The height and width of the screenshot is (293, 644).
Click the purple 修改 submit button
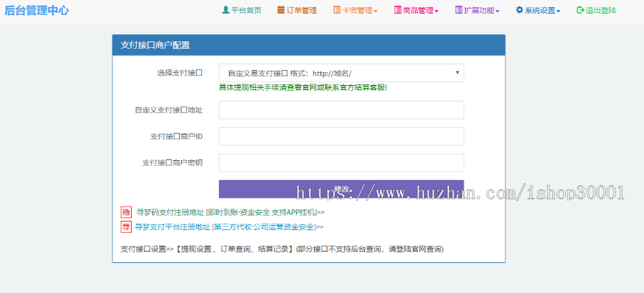pos(341,189)
